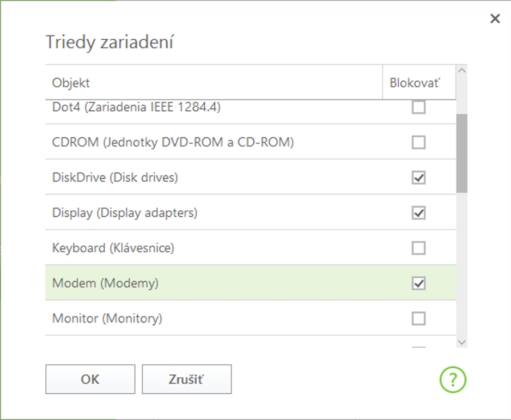The image size is (511, 420).
Task: Disable blocking for Display adapters
Action: tap(418, 213)
